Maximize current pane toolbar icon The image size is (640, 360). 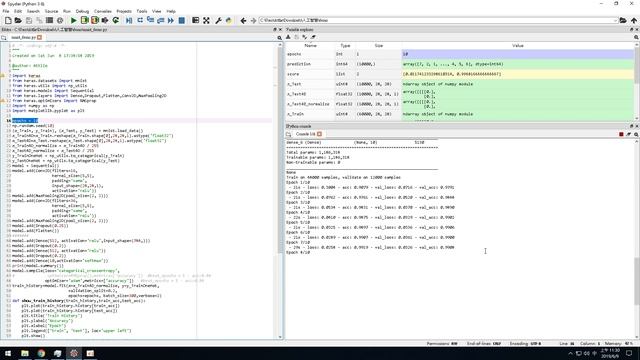coord(196,20)
